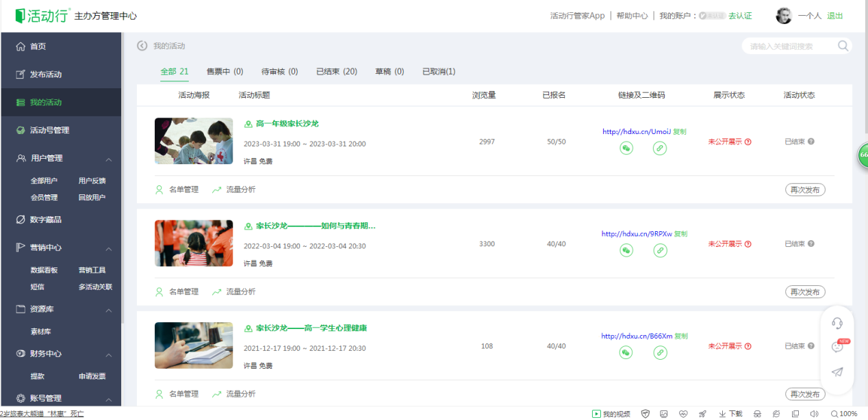Image resolution: width=868 pixels, height=420 pixels.
Task: Collapse the 用户管理 sidebar section
Action: (x=109, y=159)
